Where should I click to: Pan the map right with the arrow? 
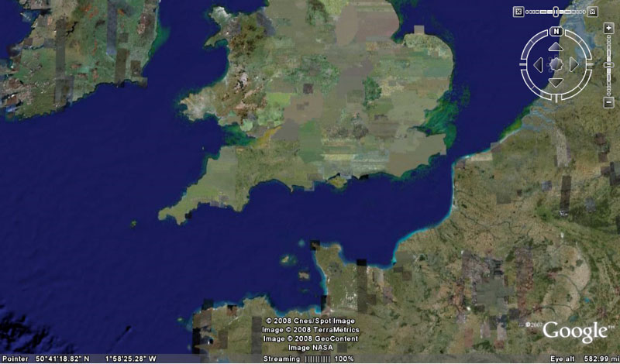[574, 65]
